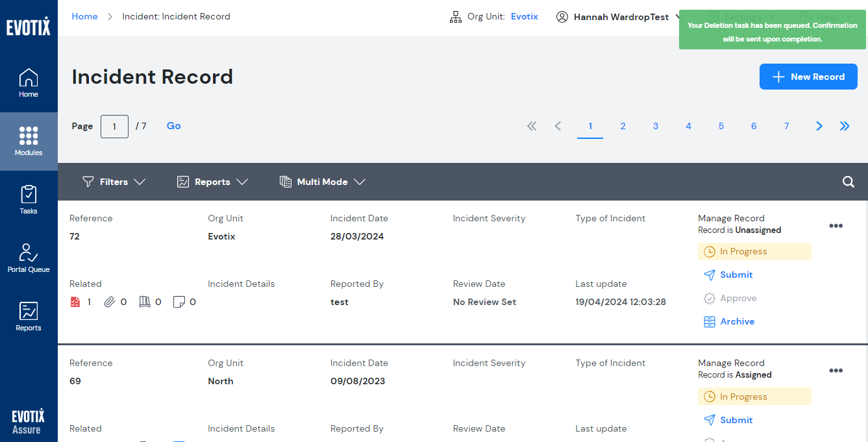Click the page number input field

(114, 127)
